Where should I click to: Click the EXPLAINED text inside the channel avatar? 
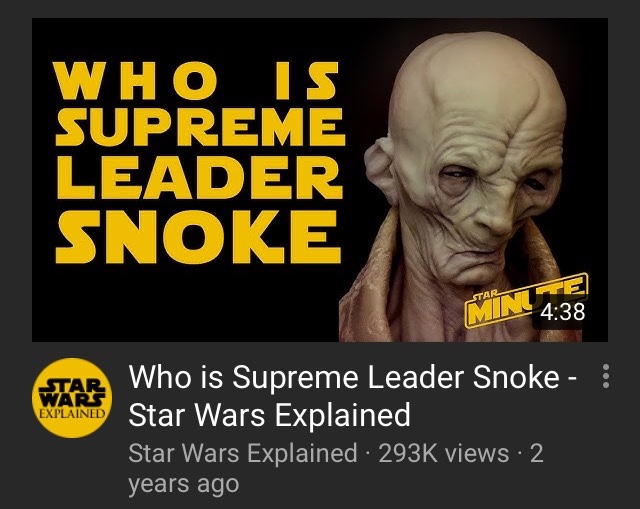tap(72, 413)
